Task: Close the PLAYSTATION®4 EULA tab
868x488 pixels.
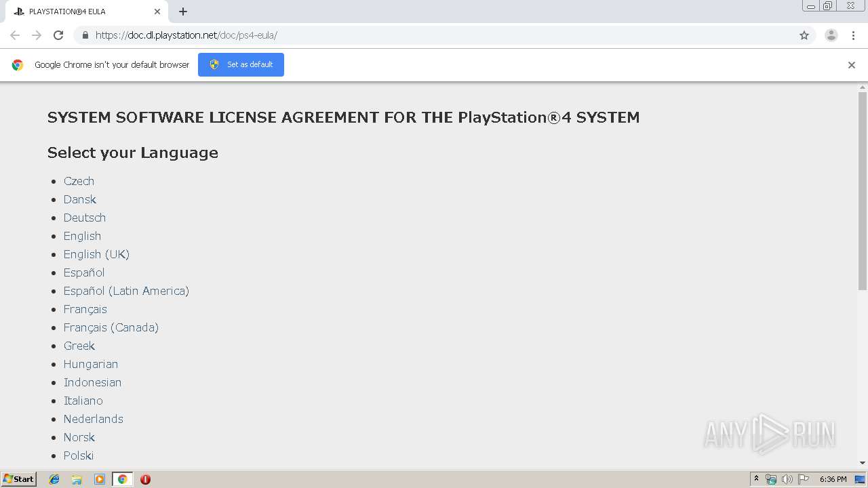Action: click(x=157, y=12)
